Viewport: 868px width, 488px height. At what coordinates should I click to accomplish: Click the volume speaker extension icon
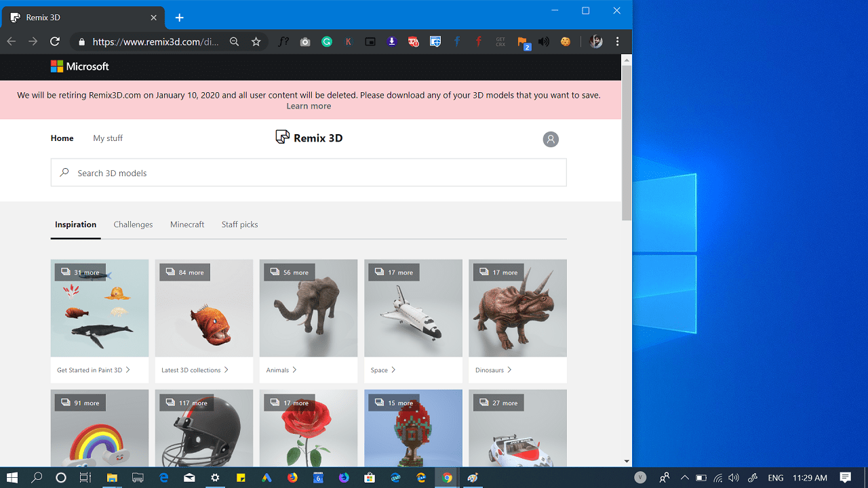544,41
